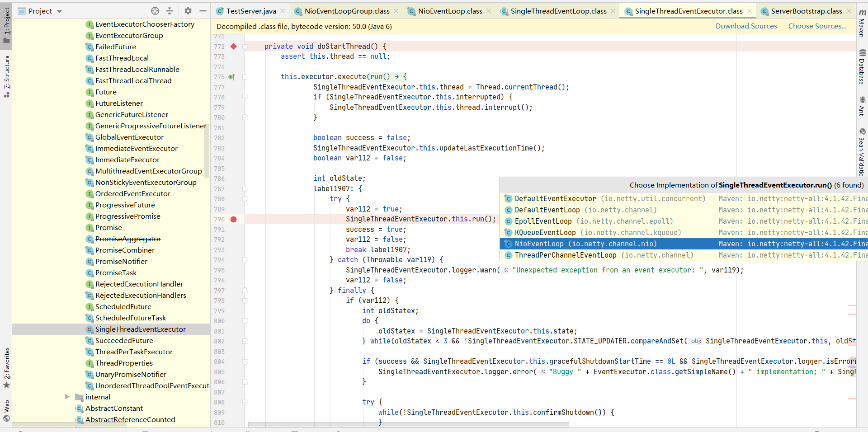The height and width of the screenshot is (432, 868).
Task: Collapse the lambda fold at line 775
Action: point(245,77)
